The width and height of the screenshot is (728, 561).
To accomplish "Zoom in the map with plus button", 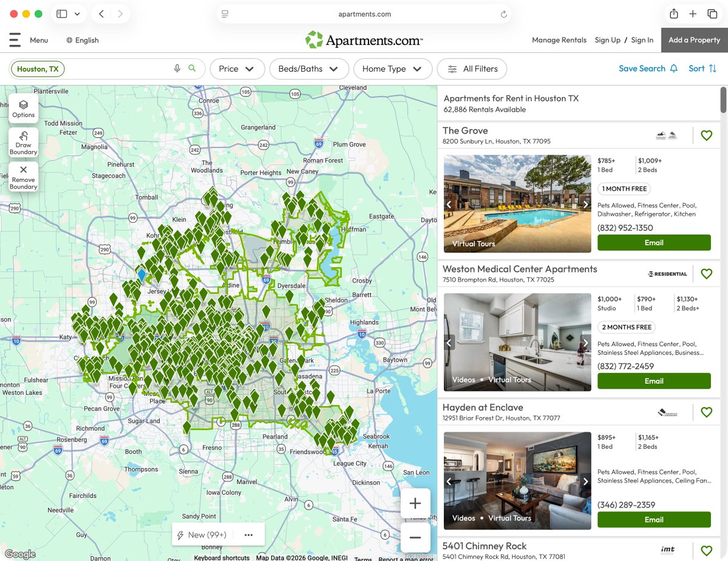I will pyautogui.click(x=415, y=503).
